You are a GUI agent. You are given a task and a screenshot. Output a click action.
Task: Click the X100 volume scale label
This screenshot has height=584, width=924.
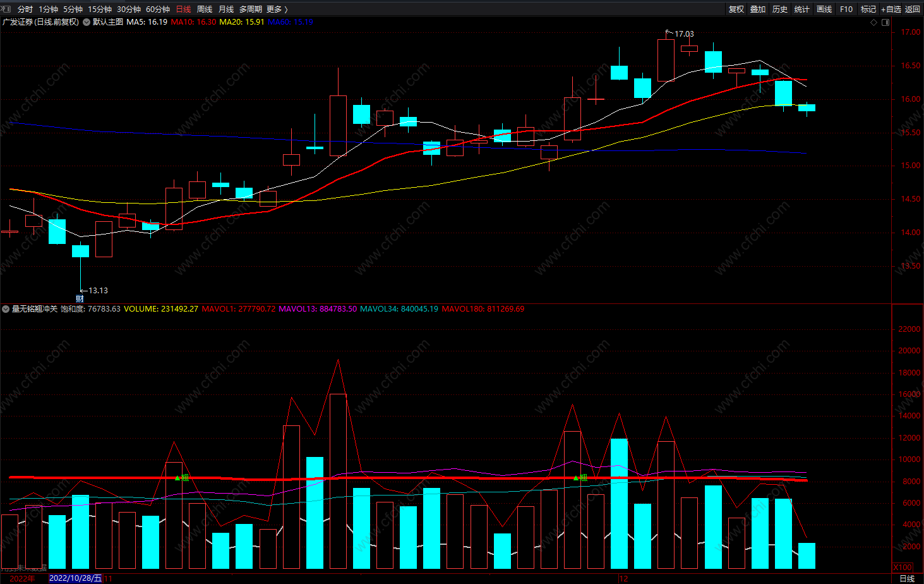pos(903,568)
